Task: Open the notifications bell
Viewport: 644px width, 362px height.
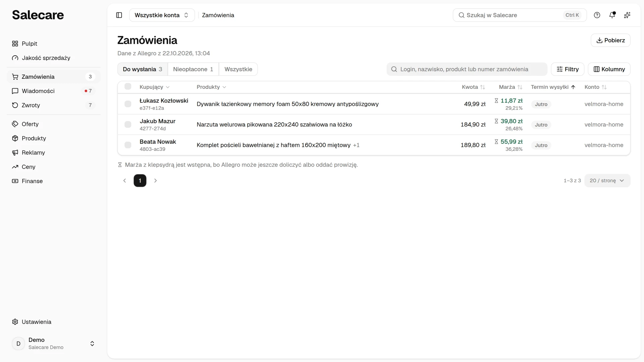Action: [x=612, y=15]
